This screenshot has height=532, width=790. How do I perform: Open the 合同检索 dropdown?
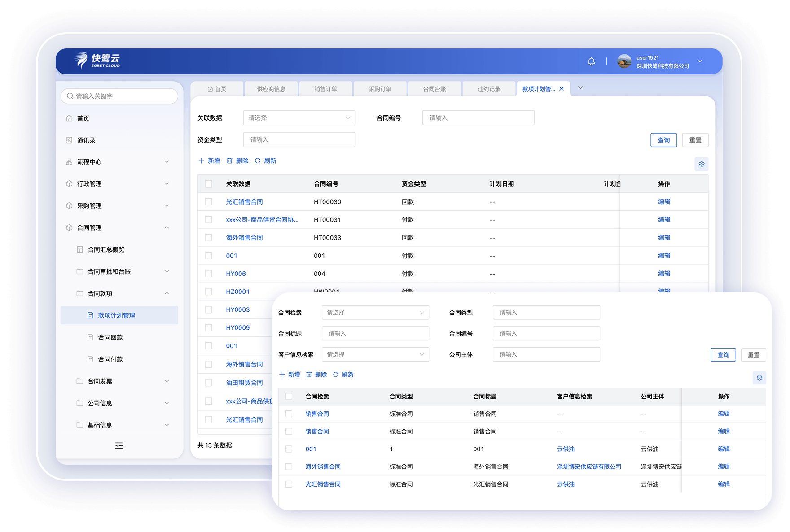(x=375, y=313)
